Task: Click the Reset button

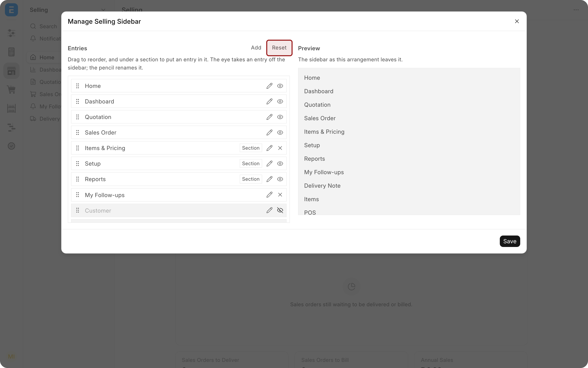Action: [279, 48]
